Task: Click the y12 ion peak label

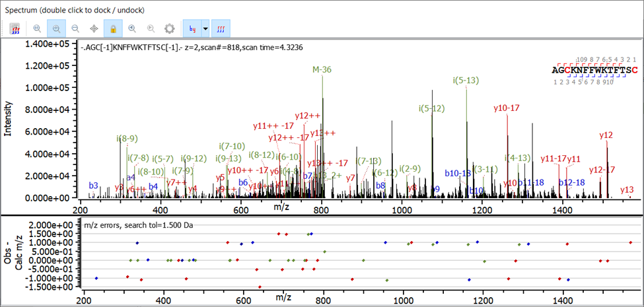Action: tap(606, 135)
